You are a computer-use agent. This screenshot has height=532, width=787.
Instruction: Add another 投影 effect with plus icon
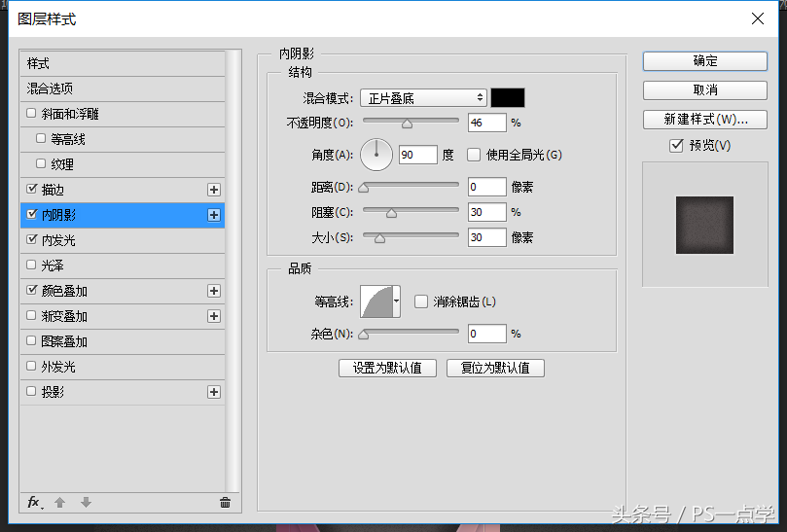[x=214, y=392]
